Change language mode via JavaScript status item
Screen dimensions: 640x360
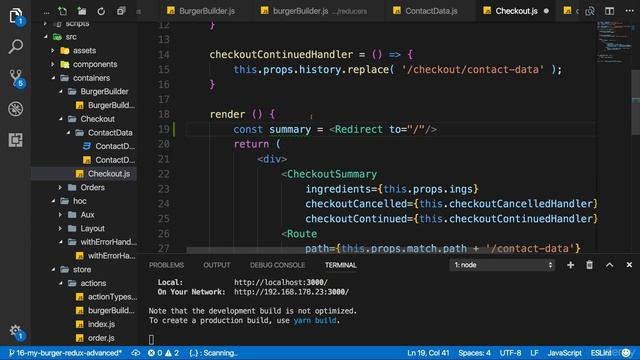tap(564, 353)
